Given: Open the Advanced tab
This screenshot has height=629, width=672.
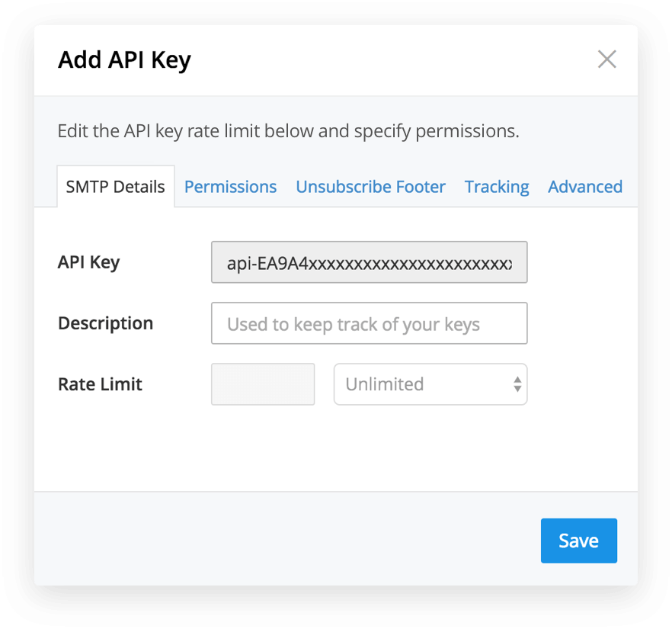Looking at the screenshot, I should click(585, 187).
